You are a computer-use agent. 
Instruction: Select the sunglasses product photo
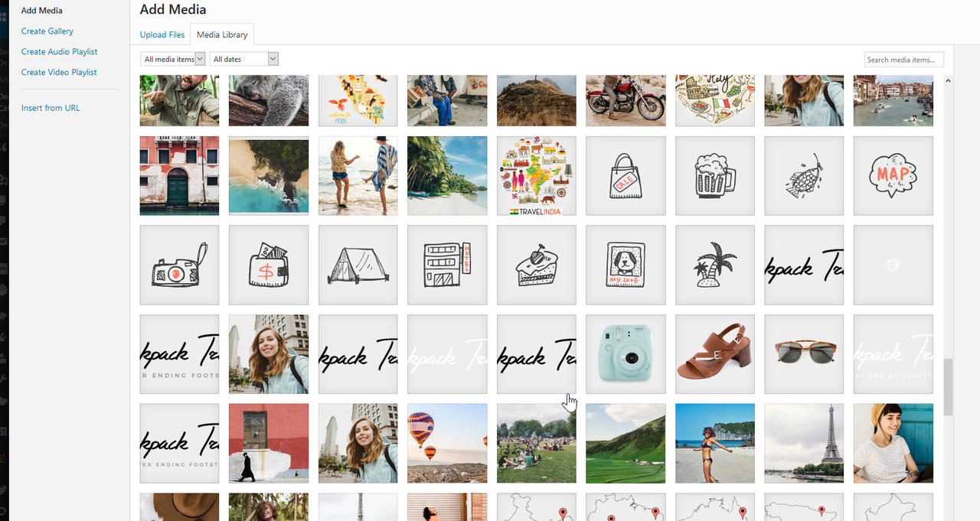[804, 354]
